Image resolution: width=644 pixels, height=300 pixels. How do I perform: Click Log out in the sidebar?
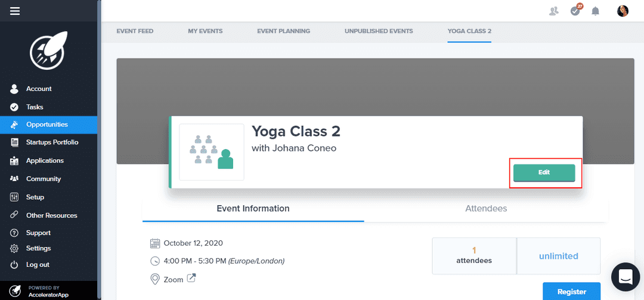pyautogui.click(x=38, y=264)
